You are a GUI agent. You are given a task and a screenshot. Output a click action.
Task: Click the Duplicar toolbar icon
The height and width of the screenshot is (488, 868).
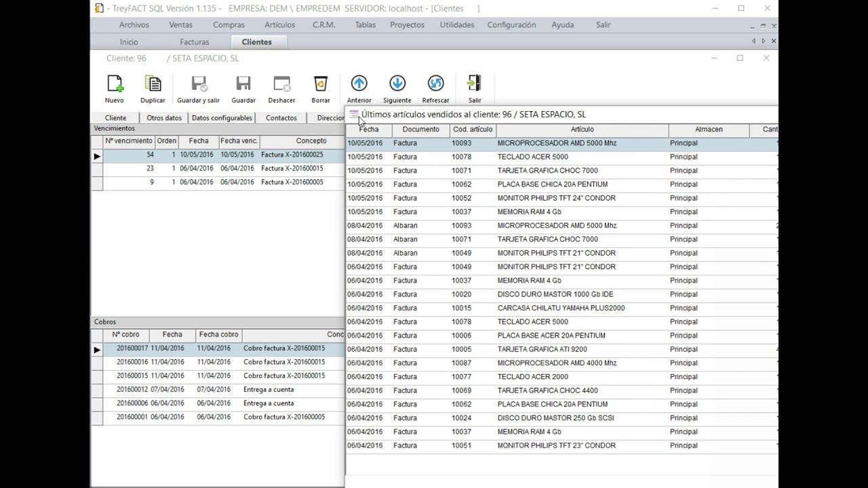pos(153,84)
